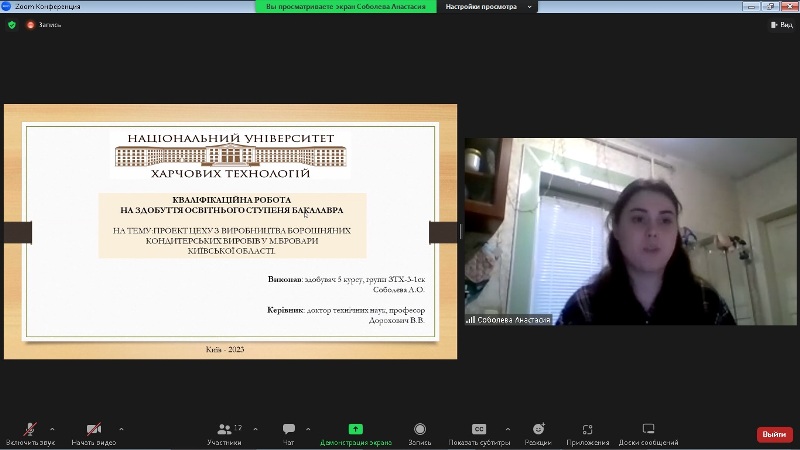
Task: Click Київ - 2023 footer text
Action: 225,349
